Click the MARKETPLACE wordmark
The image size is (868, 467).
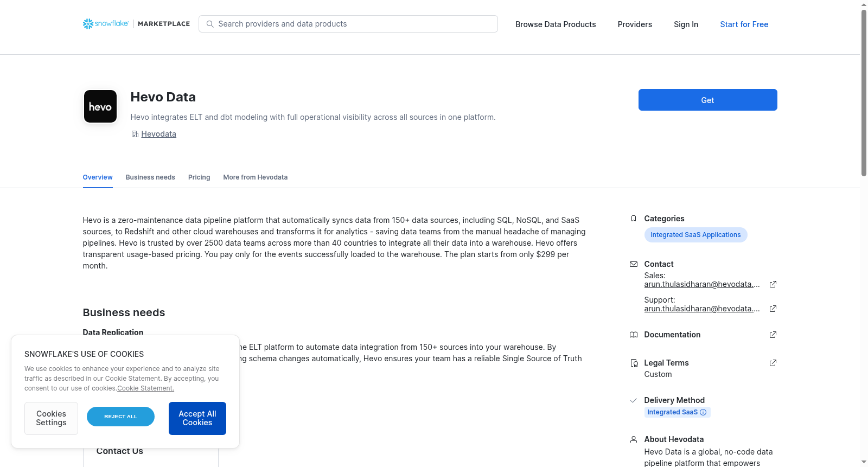pos(164,24)
